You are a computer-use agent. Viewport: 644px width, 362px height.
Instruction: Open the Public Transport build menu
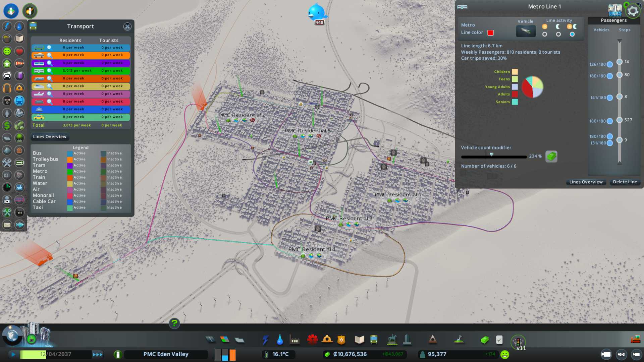point(374,340)
